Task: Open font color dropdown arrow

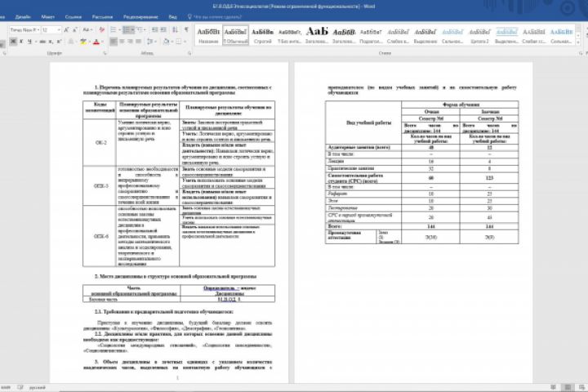Action: point(102,42)
